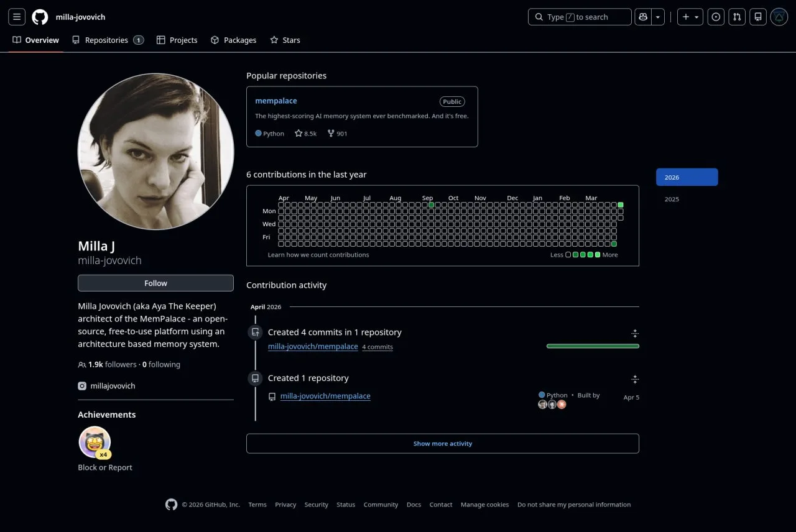Image resolution: width=796 pixels, height=532 pixels.
Task: Open Security footer link
Action: (x=316, y=505)
